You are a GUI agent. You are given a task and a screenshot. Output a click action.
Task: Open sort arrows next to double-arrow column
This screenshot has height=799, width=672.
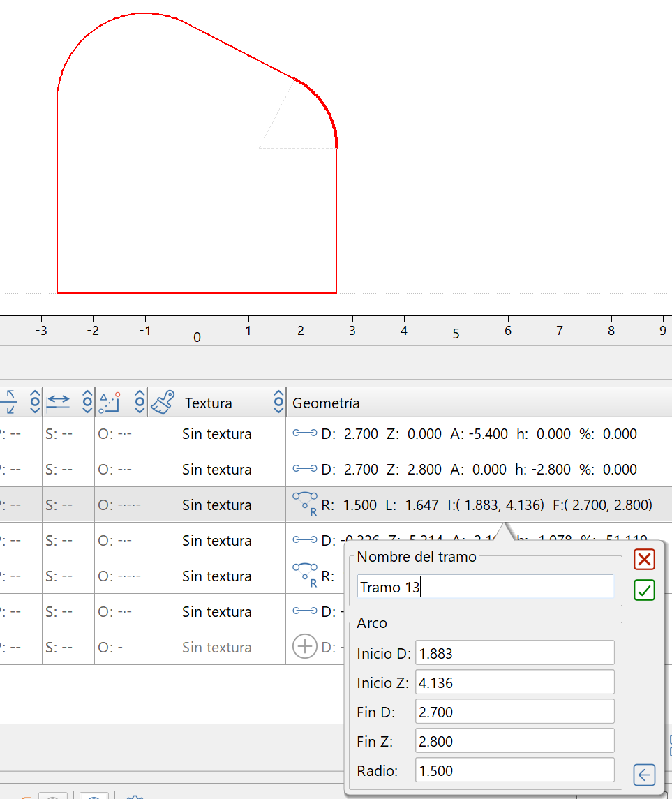pyautogui.click(x=87, y=402)
